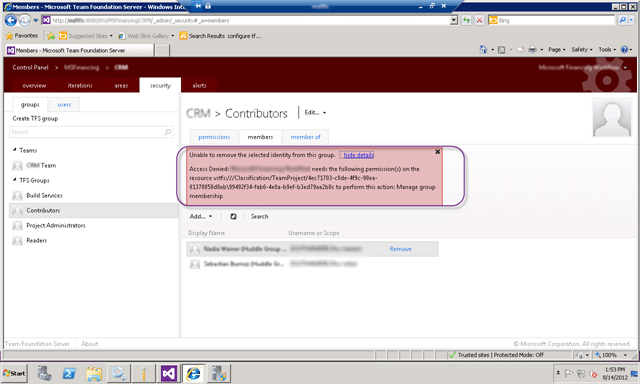The image size is (640, 384).
Task: Click the group profile picture placeholder
Action: 612,118
